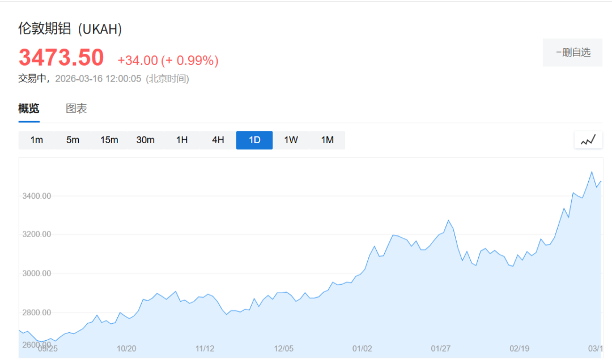Viewport: 612px width, 364px height.
Task: Click the 3473.50 current price
Action: tap(61, 58)
